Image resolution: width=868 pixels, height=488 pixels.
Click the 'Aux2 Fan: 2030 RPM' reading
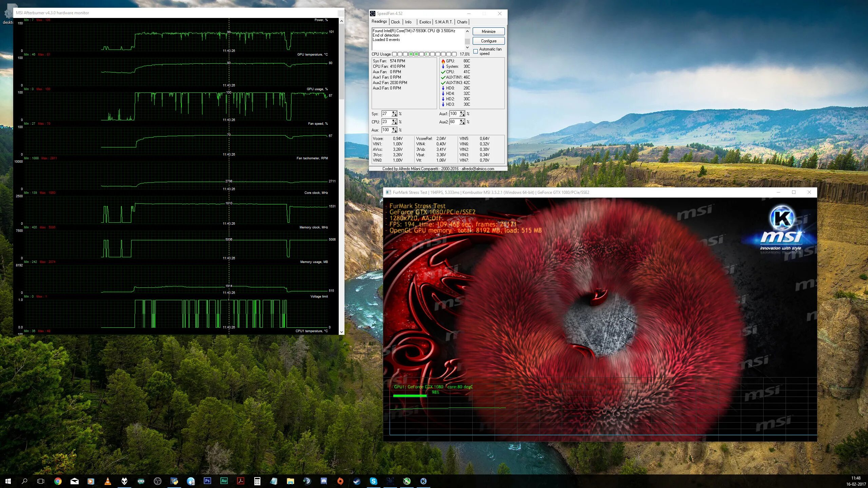pyautogui.click(x=390, y=83)
